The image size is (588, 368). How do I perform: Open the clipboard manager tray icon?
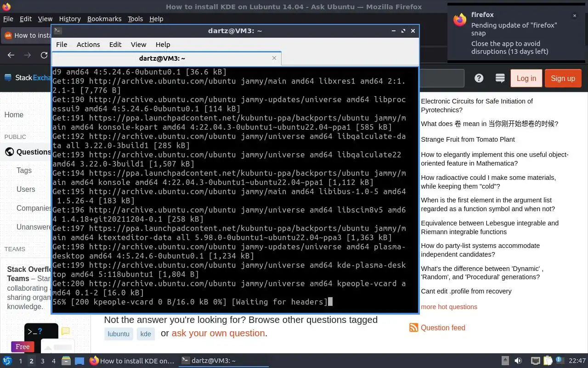(x=548, y=361)
